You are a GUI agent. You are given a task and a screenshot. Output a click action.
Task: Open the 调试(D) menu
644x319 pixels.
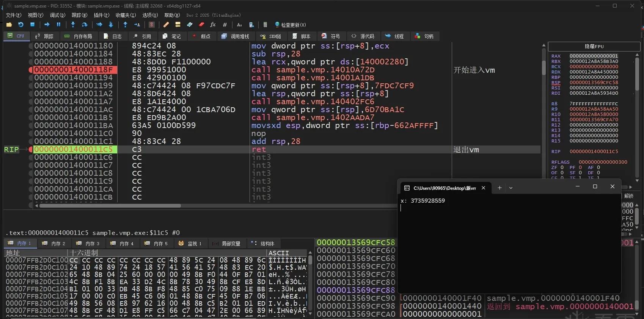click(x=58, y=15)
